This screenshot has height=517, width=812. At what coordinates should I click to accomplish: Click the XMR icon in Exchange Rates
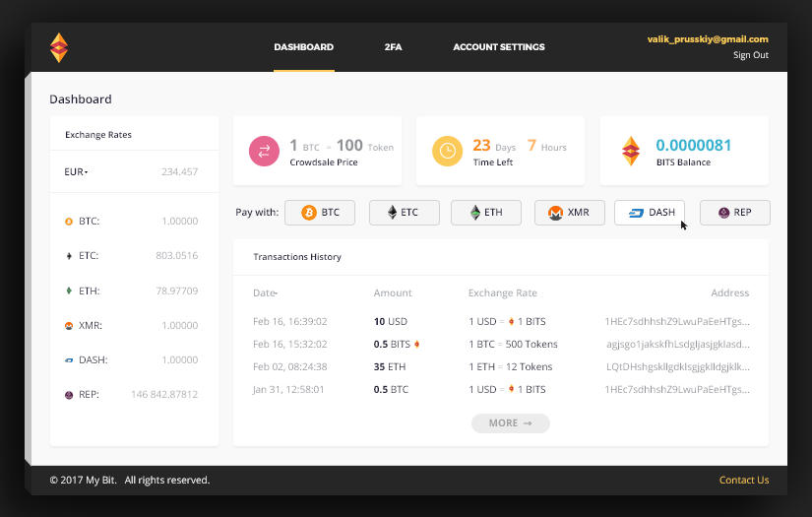tap(68, 325)
